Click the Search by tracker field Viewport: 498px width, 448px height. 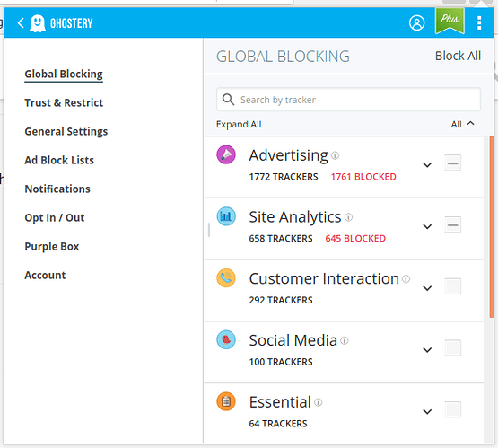[x=348, y=100]
